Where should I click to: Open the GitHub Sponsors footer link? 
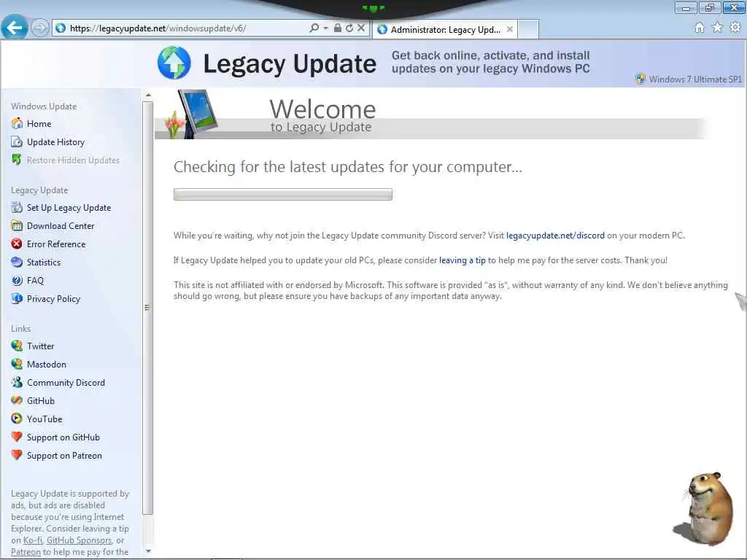[x=79, y=540]
